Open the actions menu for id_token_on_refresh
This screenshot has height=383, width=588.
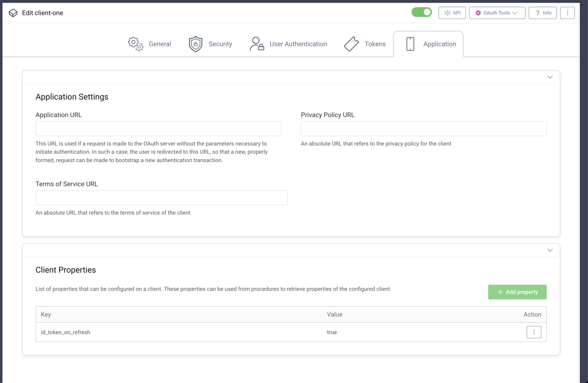(x=533, y=332)
